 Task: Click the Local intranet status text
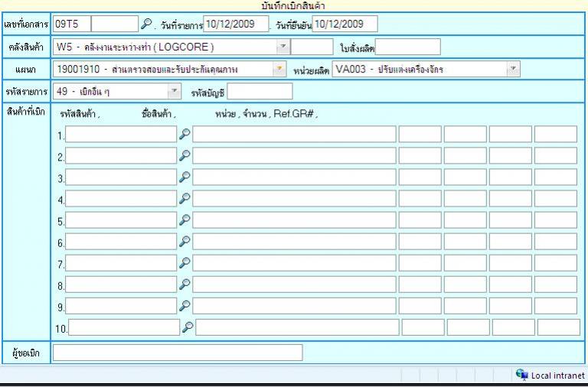(558, 376)
